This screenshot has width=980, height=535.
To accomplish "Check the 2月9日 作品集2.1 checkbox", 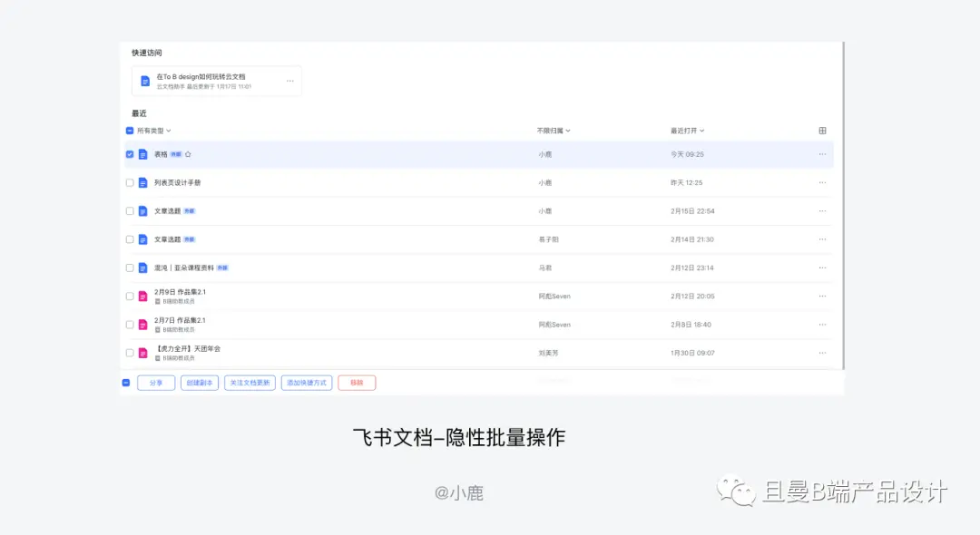I will coord(130,297).
